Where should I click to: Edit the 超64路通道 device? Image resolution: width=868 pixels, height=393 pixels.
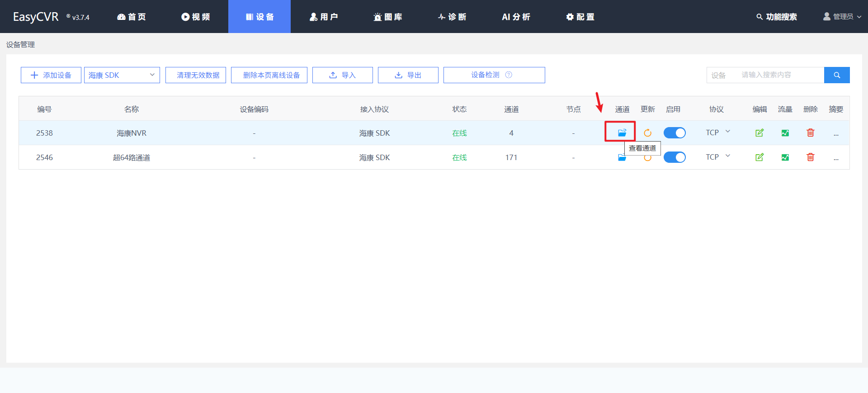[x=759, y=157]
